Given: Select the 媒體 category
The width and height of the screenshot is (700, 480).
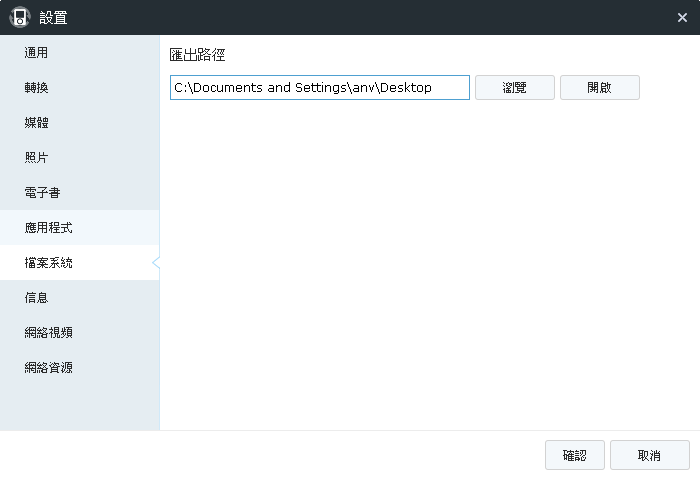Looking at the screenshot, I should [79, 122].
